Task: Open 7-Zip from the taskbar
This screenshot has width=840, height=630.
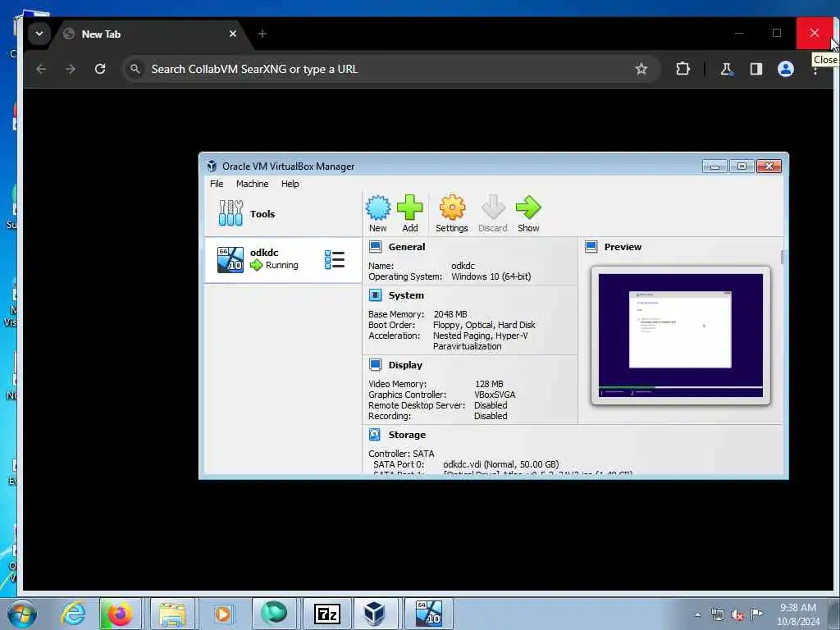Action: (326, 614)
